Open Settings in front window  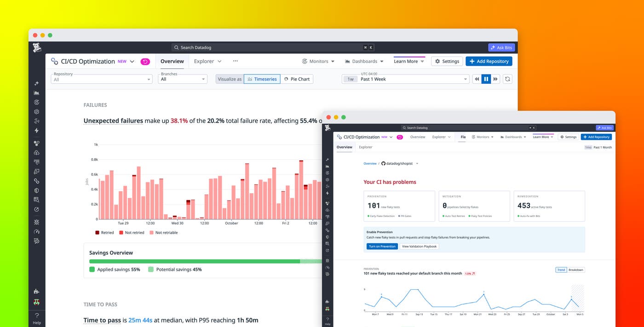point(568,137)
